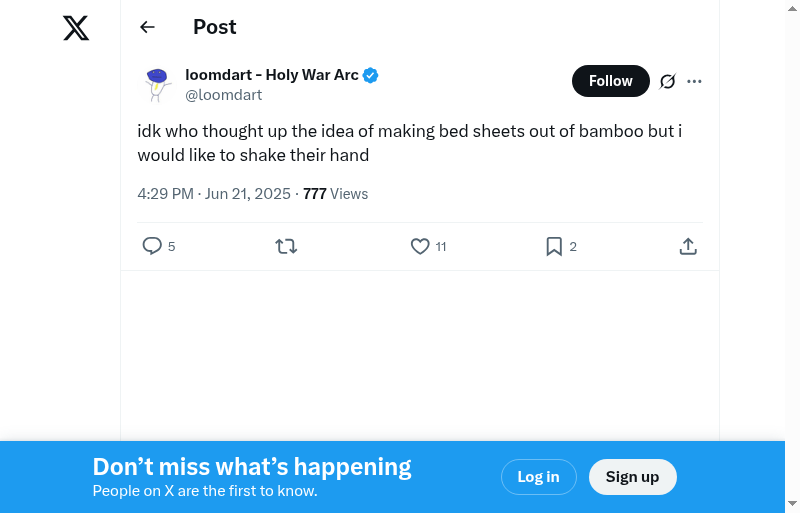This screenshot has height=513, width=800.
Task: Bookmark this post
Action: tap(554, 246)
